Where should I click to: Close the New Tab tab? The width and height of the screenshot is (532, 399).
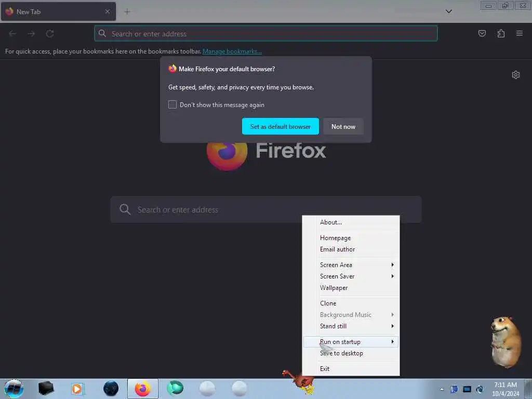[x=108, y=11]
